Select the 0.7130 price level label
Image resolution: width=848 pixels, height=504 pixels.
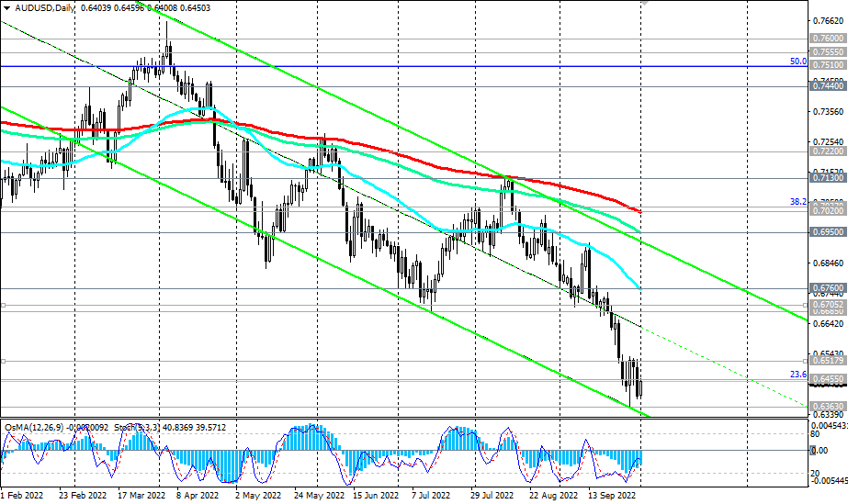click(828, 180)
